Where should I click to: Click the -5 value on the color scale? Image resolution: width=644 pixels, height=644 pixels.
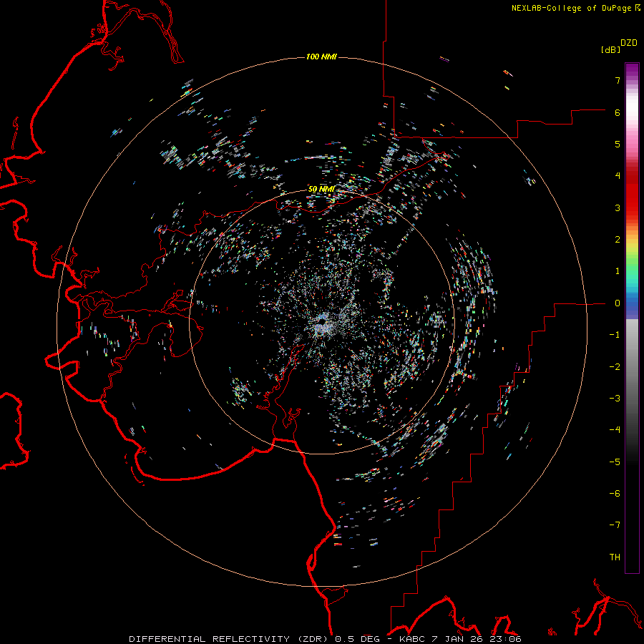click(x=615, y=462)
